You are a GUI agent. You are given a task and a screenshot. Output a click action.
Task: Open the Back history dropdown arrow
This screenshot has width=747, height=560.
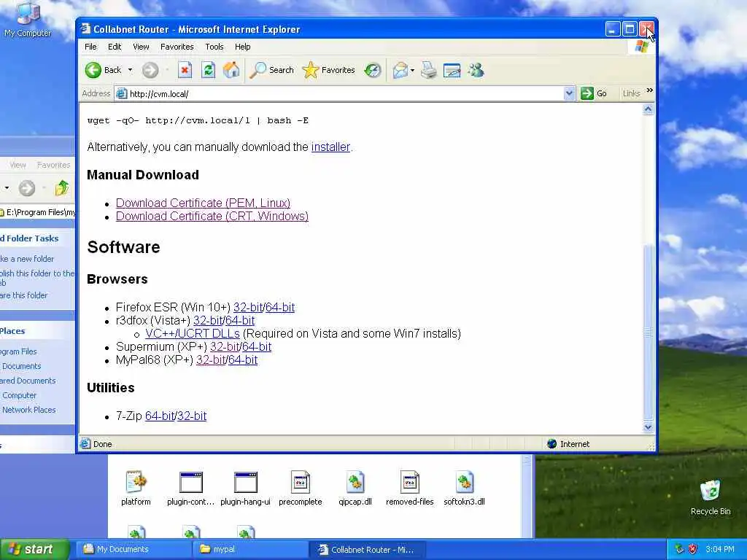(x=130, y=70)
